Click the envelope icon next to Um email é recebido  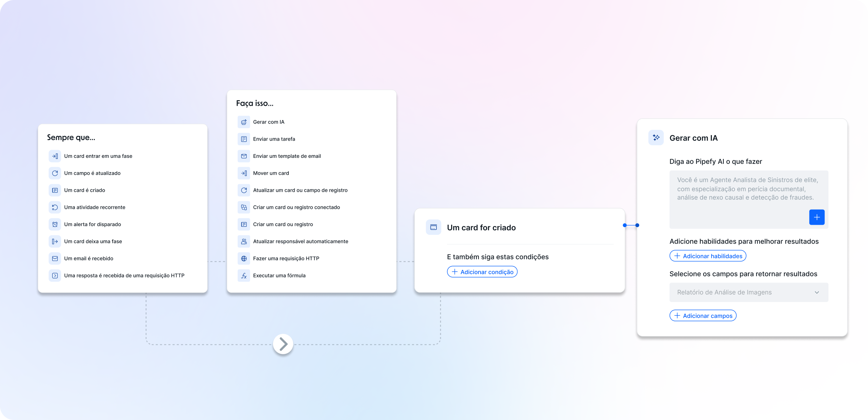coord(55,259)
